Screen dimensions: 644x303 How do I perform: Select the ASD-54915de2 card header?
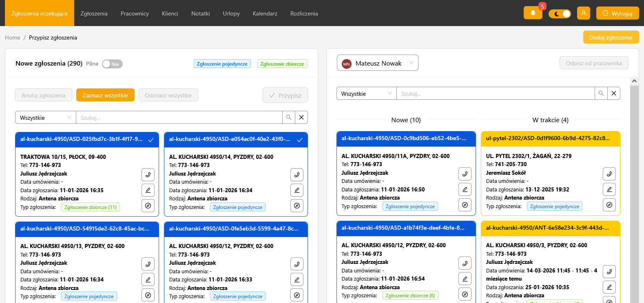87,229
